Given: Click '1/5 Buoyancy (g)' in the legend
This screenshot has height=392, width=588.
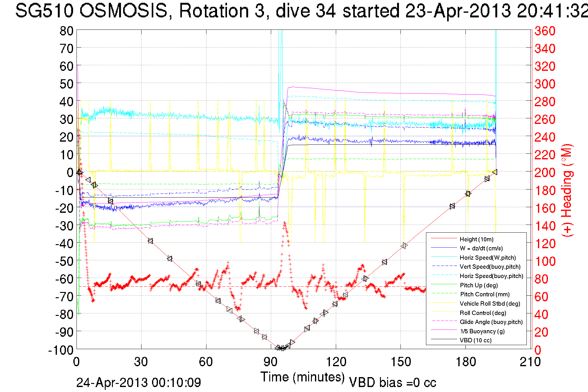Looking at the screenshot, I should pyautogui.click(x=482, y=331).
